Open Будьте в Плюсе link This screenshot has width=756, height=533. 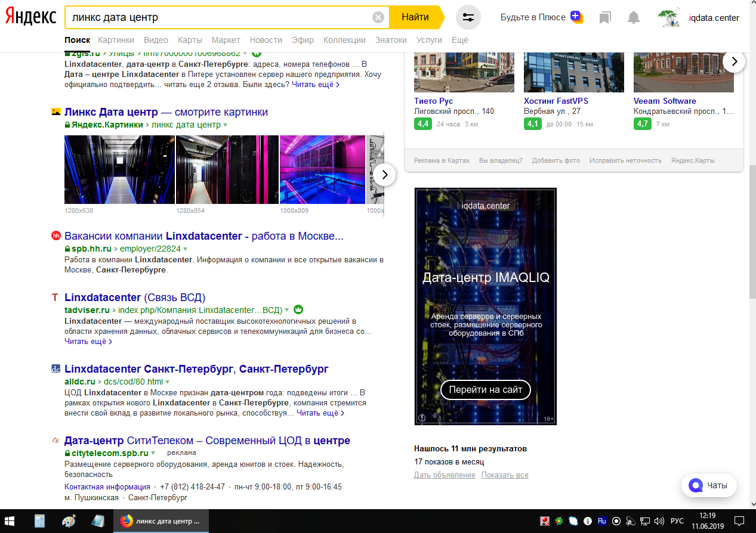point(533,17)
